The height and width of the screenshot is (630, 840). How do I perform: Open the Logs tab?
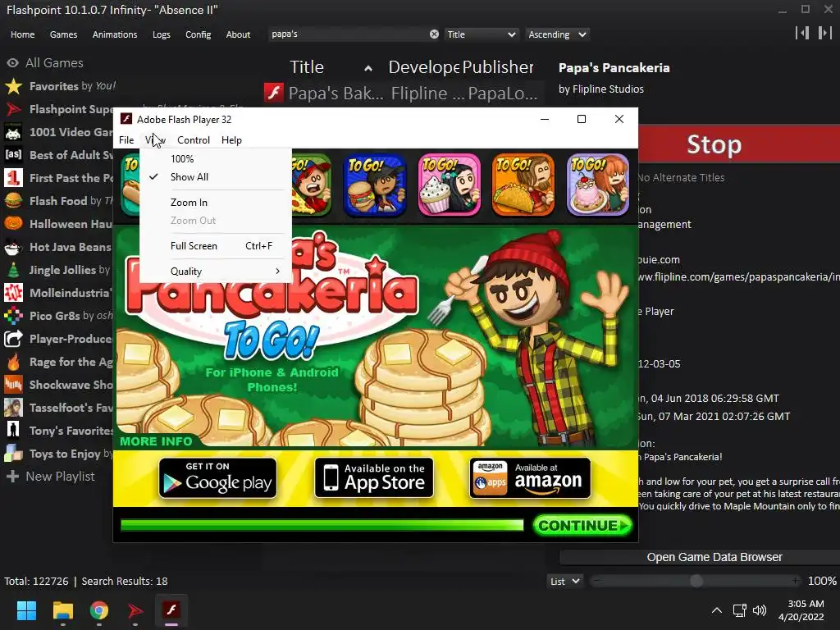pos(162,34)
